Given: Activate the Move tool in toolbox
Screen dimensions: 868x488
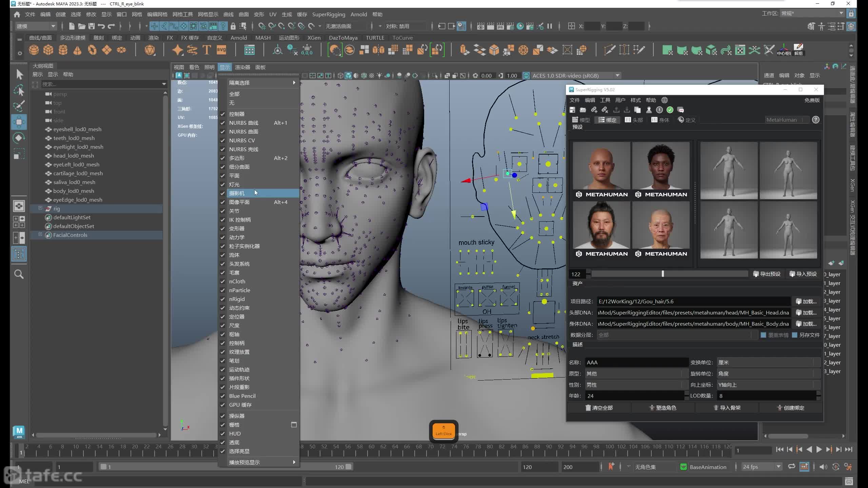Looking at the screenshot, I should 19,122.
